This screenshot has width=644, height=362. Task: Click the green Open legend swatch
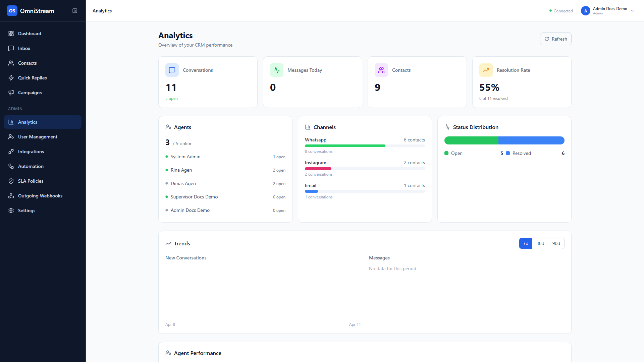pyautogui.click(x=446, y=153)
